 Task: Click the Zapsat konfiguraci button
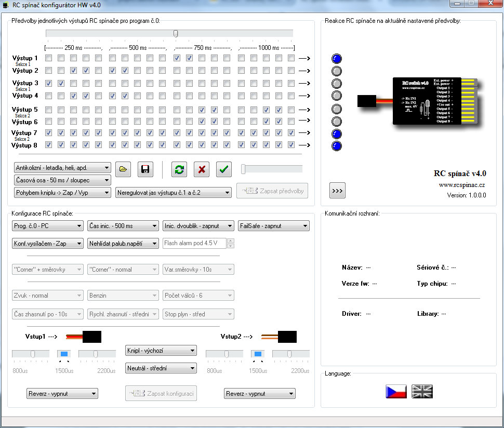(161, 393)
